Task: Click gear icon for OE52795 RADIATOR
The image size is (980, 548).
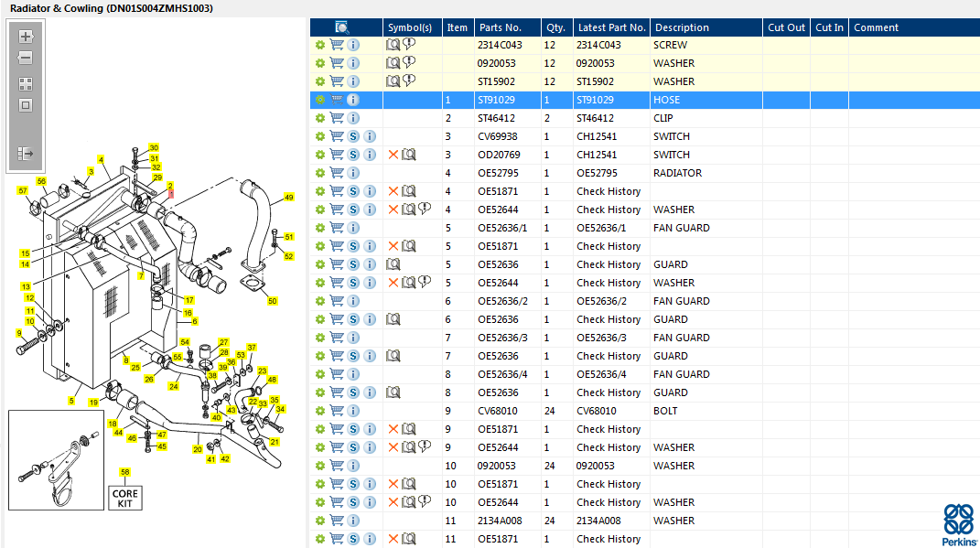Action: (320, 173)
